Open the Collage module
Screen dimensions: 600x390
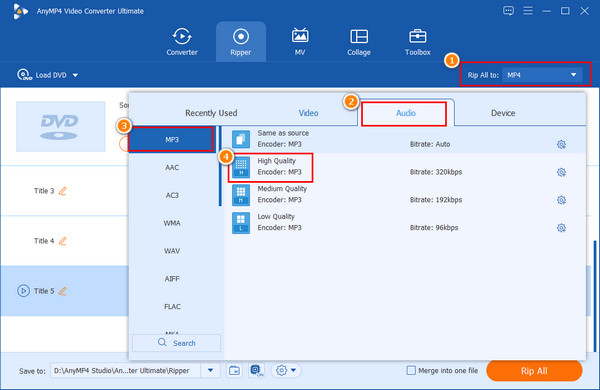(x=359, y=42)
